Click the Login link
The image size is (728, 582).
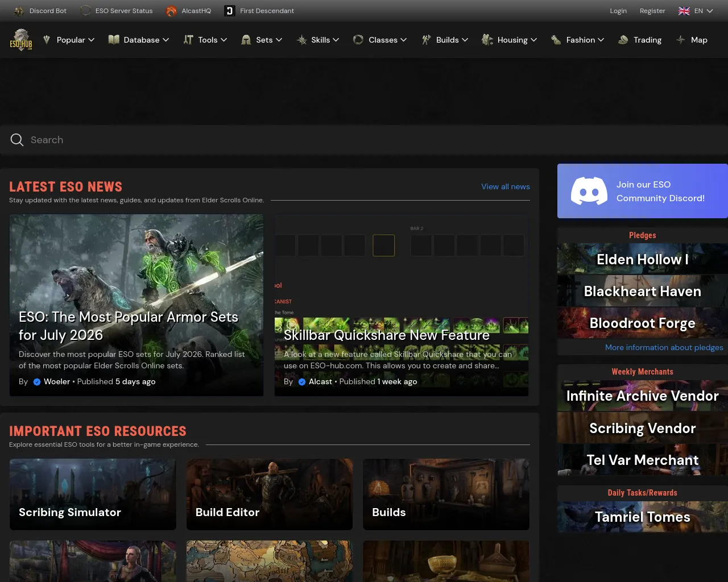[x=618, y=11]
